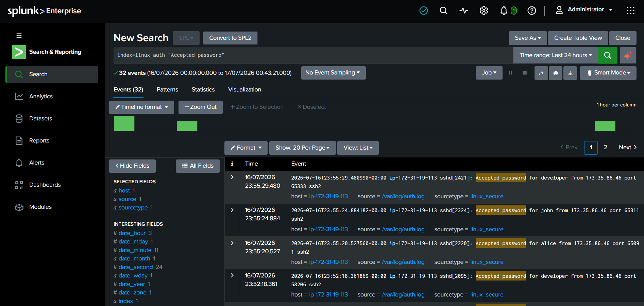Screen dimensions: 644x306
Task: Expand the 23:52:18.361 event row
Action: tap(232, 275)
